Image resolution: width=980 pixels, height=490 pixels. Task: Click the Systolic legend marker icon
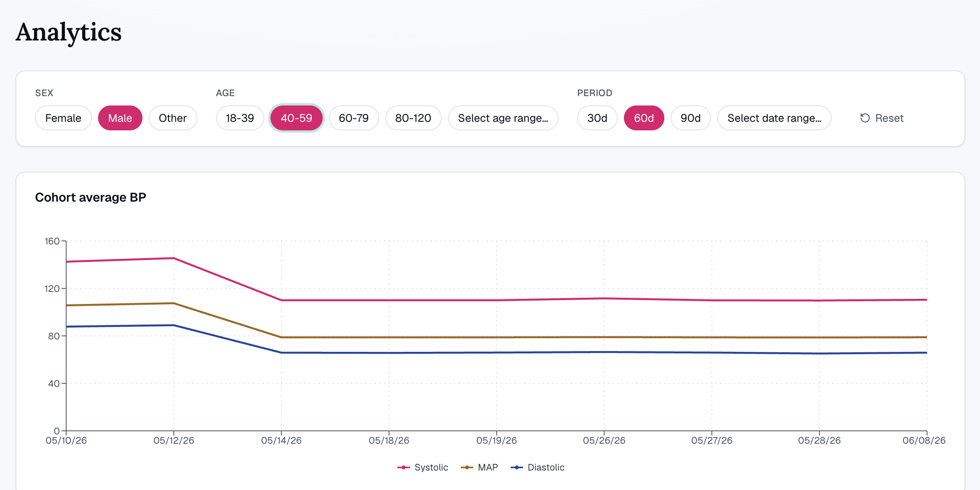404,467
